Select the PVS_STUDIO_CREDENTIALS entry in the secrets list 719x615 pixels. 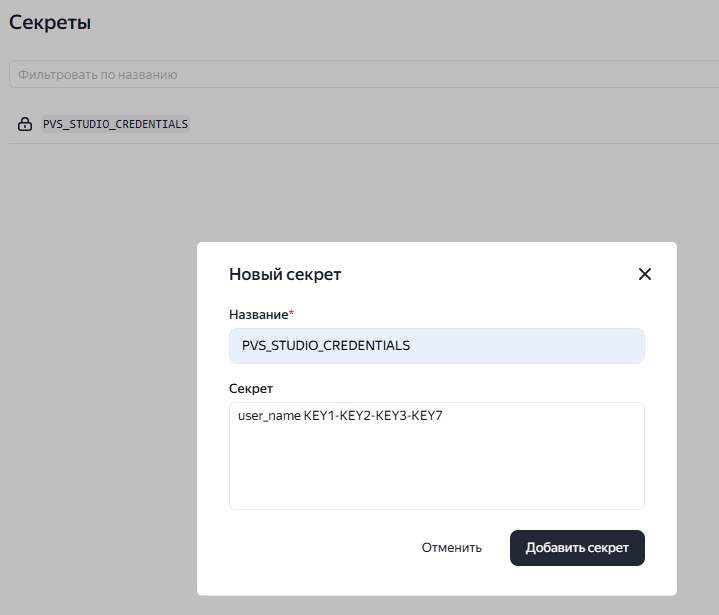115,125
